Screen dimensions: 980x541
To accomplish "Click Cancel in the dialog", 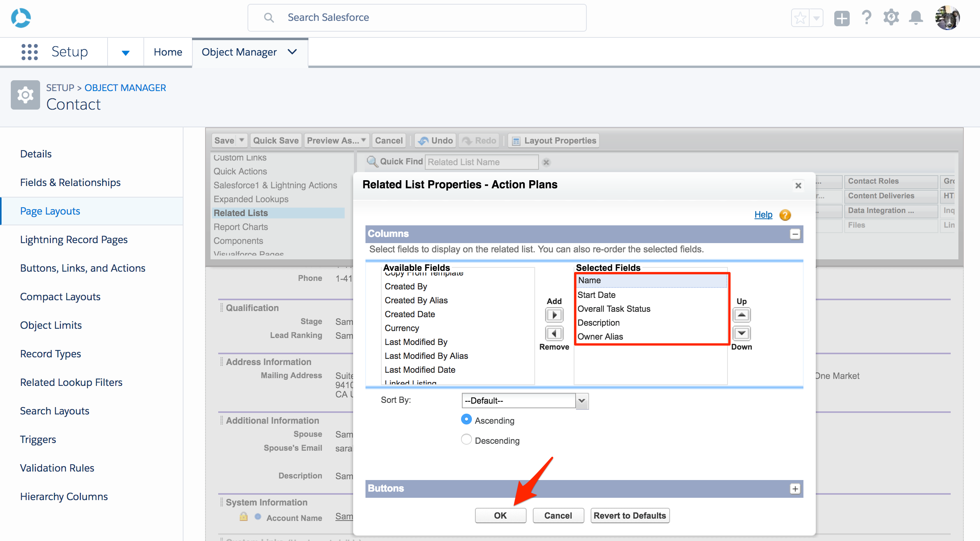I will coord(558,516).
